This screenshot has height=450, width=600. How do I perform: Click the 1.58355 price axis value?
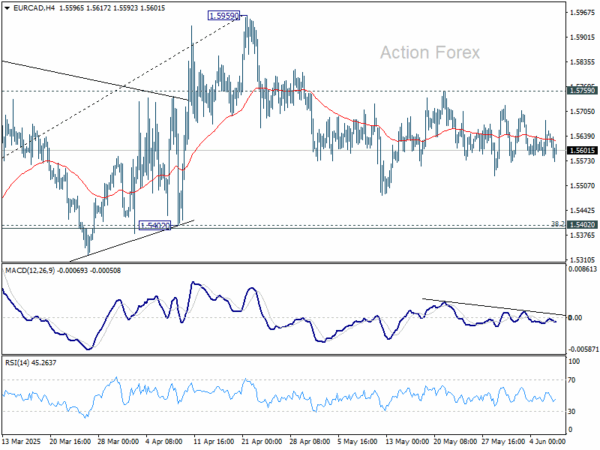coord(582,62)
